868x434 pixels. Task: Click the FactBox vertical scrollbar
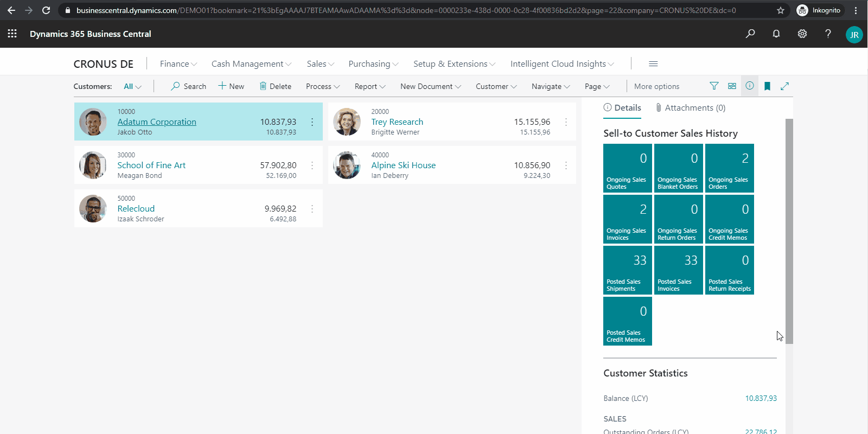(789, 231)
